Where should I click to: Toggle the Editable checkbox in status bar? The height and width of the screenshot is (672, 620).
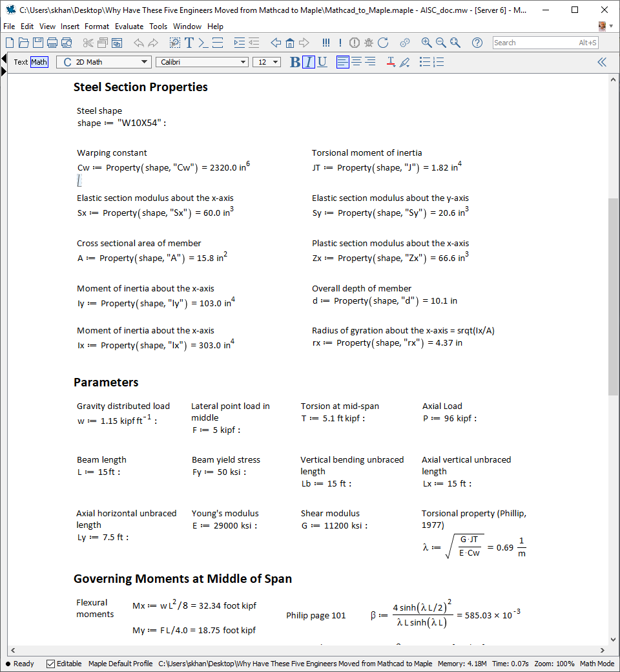(x=50, y=664)
